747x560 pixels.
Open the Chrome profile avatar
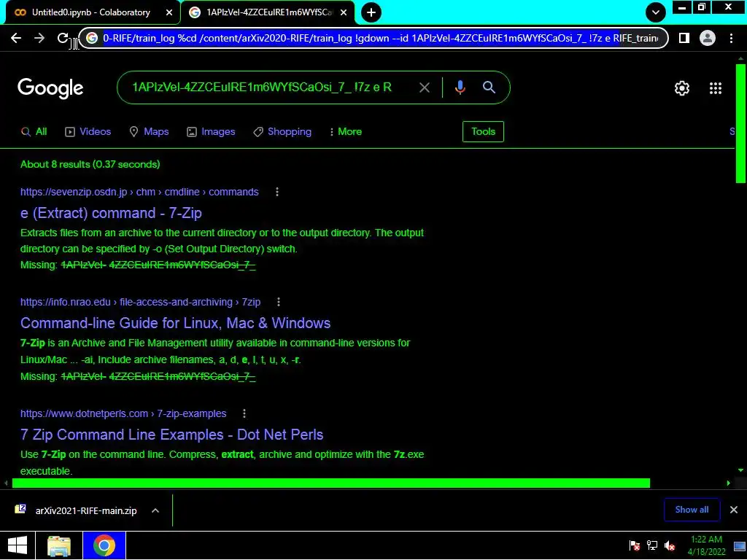click(708, 38)
